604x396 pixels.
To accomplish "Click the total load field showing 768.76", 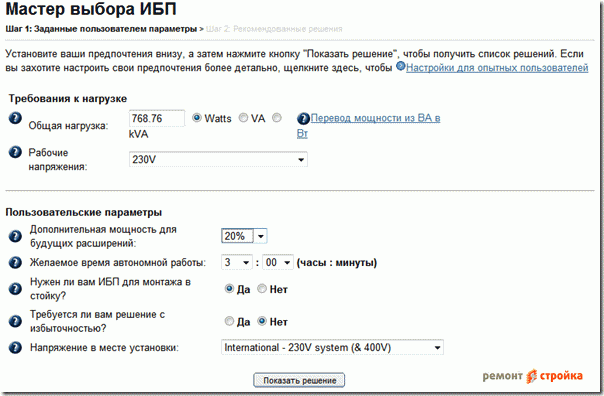I will pos(157,118).
